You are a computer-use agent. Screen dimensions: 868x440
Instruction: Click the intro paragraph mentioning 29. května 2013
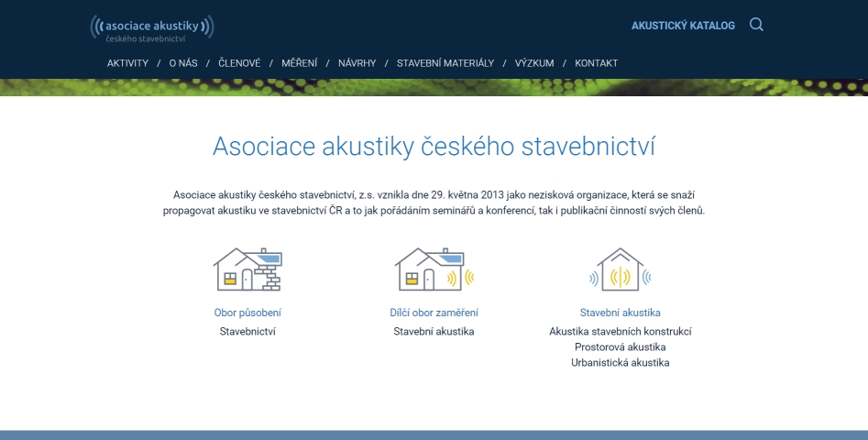tap(434, 203)
